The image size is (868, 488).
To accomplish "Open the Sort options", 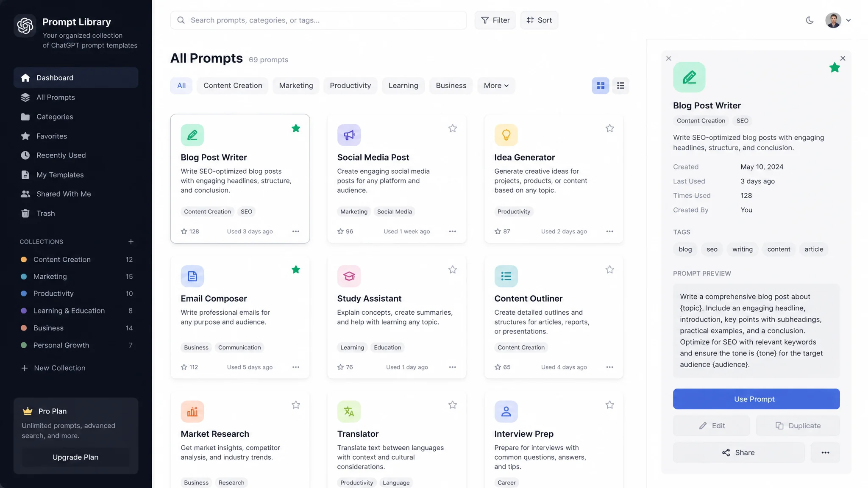I will [539, 20].
